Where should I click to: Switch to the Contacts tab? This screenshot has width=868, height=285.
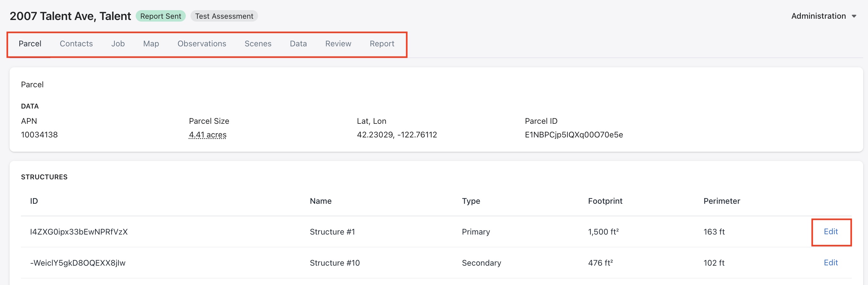pos(76,43)
